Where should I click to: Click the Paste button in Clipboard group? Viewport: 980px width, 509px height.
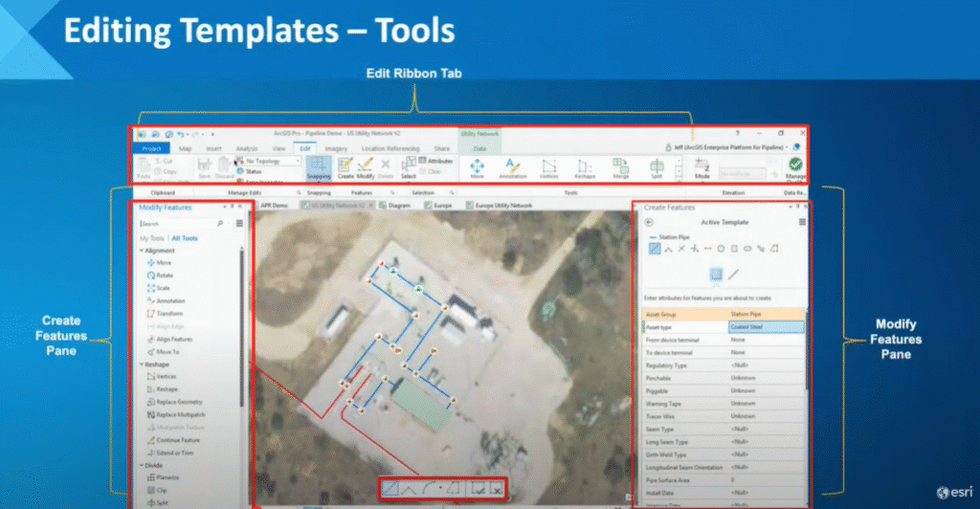tap(144, 168)
